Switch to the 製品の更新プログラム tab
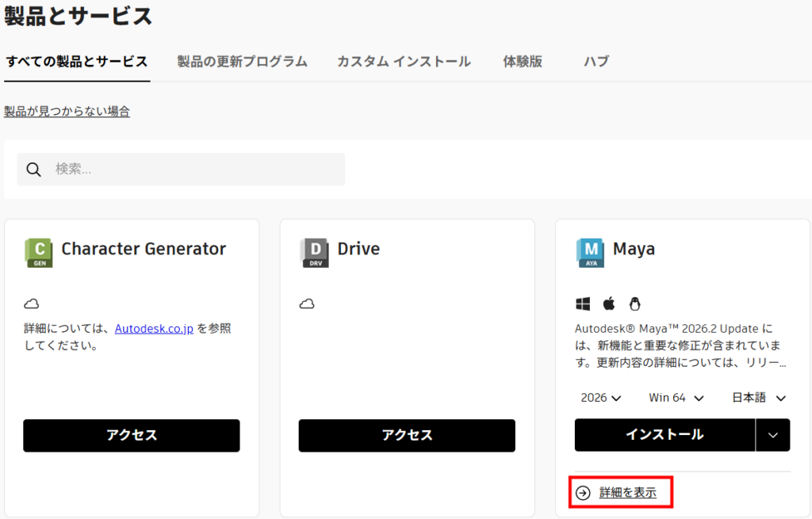The image size is (812, 519). [242, 62]
